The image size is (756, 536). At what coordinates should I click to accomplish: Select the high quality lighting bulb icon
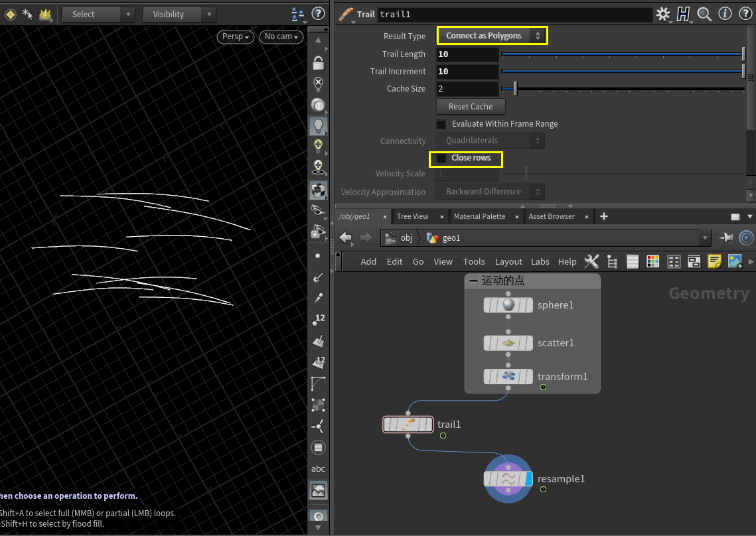[x=318, y=146]
